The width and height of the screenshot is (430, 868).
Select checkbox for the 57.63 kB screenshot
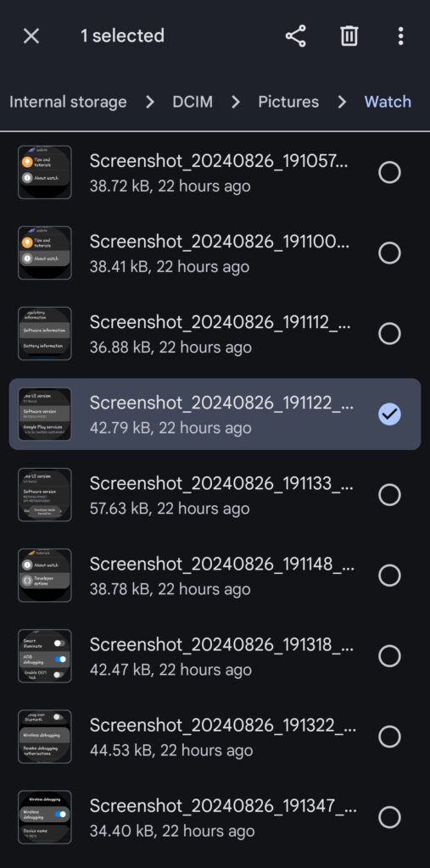(x=389, y=495)
